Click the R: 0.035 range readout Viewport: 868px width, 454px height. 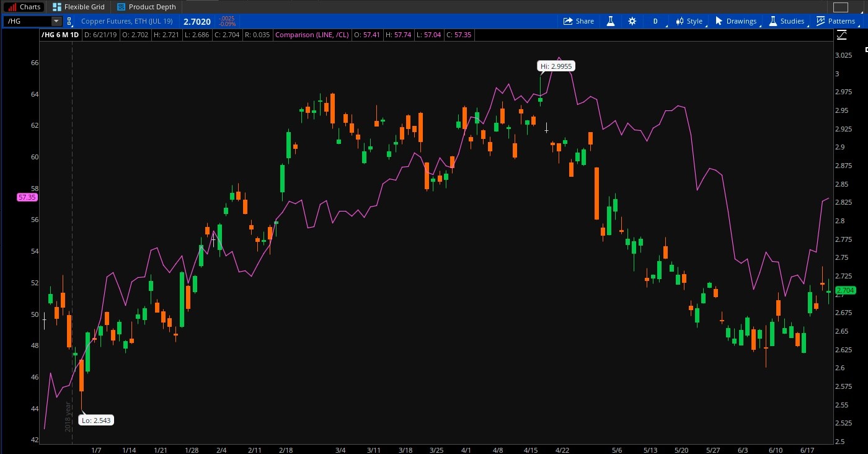(x=257, y=35)
